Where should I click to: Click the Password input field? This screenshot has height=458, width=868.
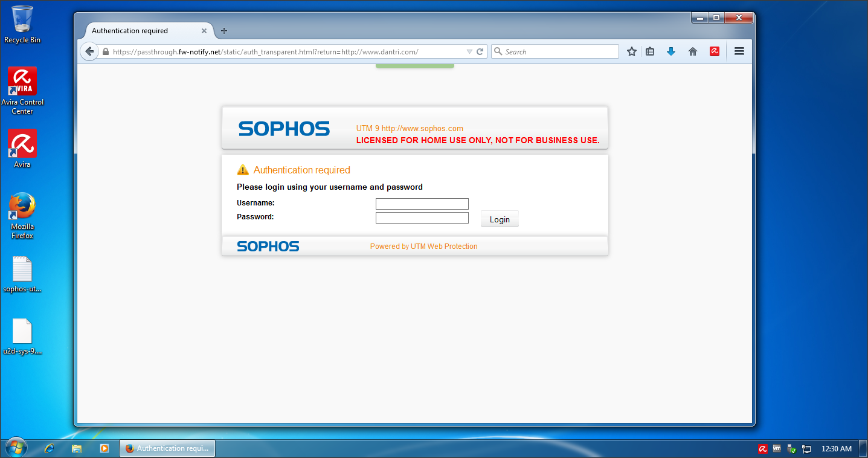[422, 218]
